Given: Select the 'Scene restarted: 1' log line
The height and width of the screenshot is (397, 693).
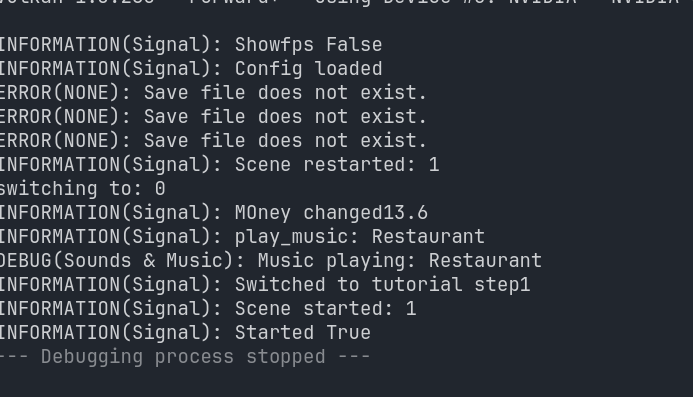Looking at the screenshot, I should [x=220, y=164].
